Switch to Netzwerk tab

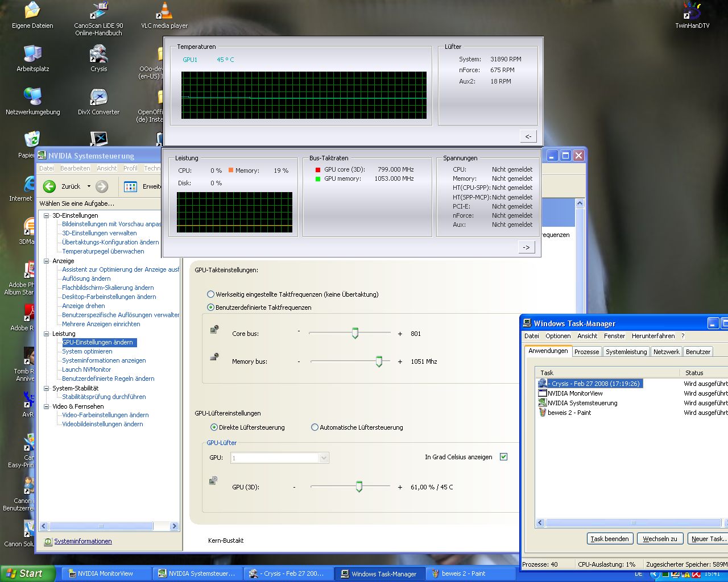coord(666,352)
